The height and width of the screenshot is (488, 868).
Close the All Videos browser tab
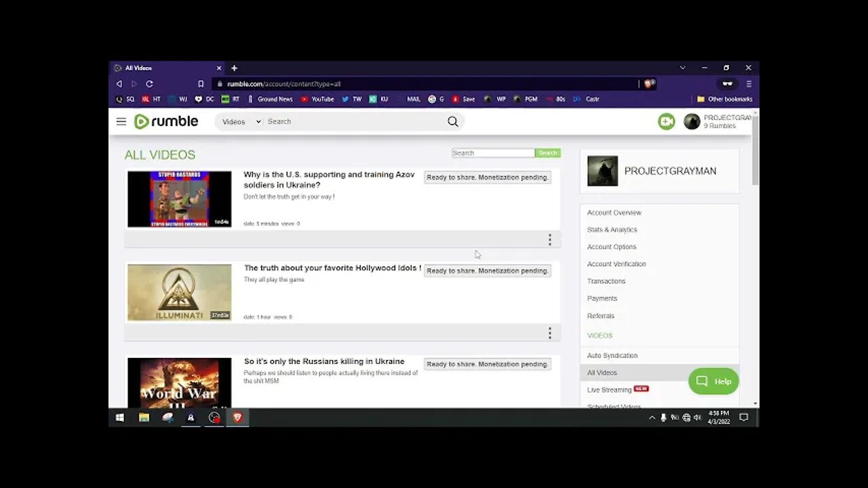[219, 68]
